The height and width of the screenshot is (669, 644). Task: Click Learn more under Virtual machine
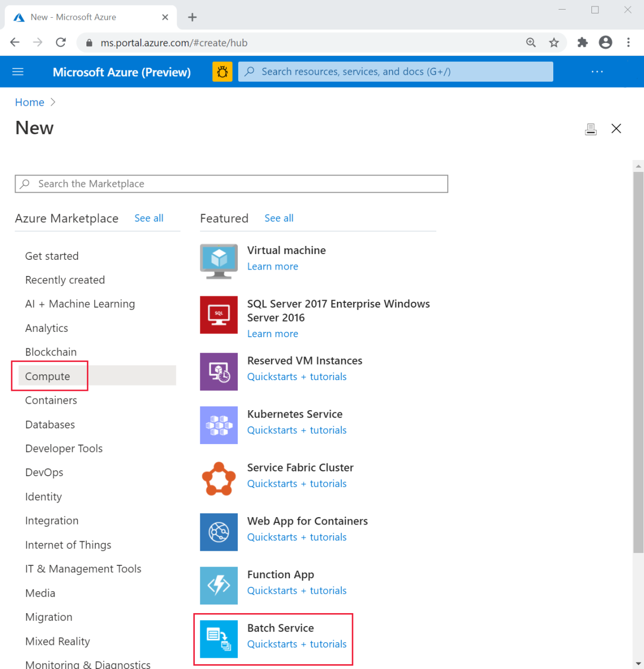point(272,266)
